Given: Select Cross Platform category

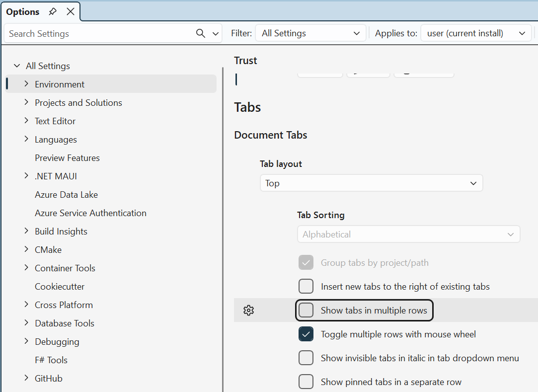Looking at the screenshot, I should pos(64,305).
